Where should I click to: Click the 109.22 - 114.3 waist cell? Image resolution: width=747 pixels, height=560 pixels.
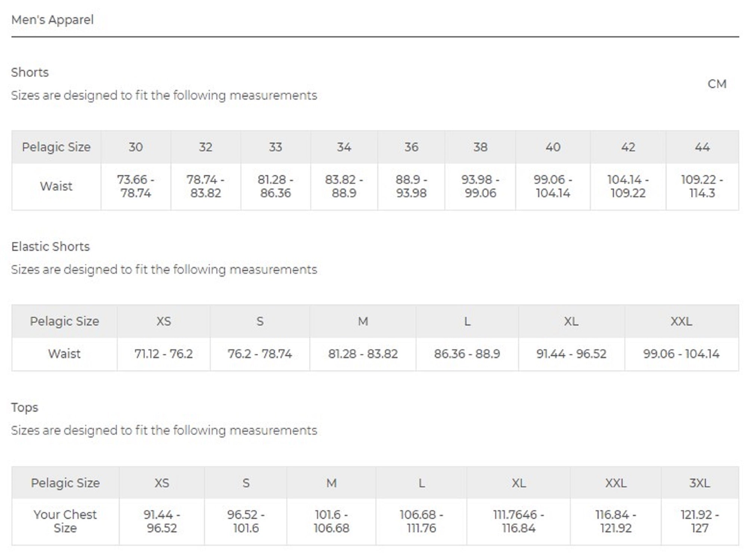[x=702, y=186]
